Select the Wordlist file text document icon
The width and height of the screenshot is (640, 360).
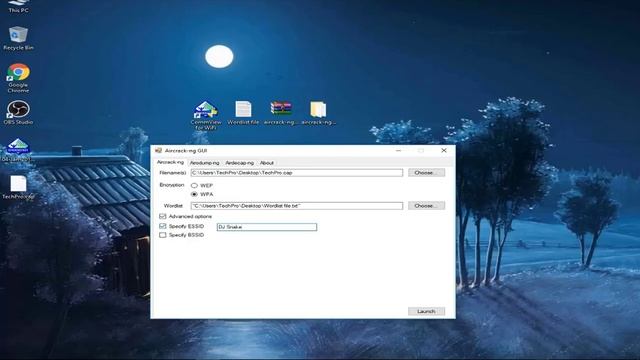(243, 113)
